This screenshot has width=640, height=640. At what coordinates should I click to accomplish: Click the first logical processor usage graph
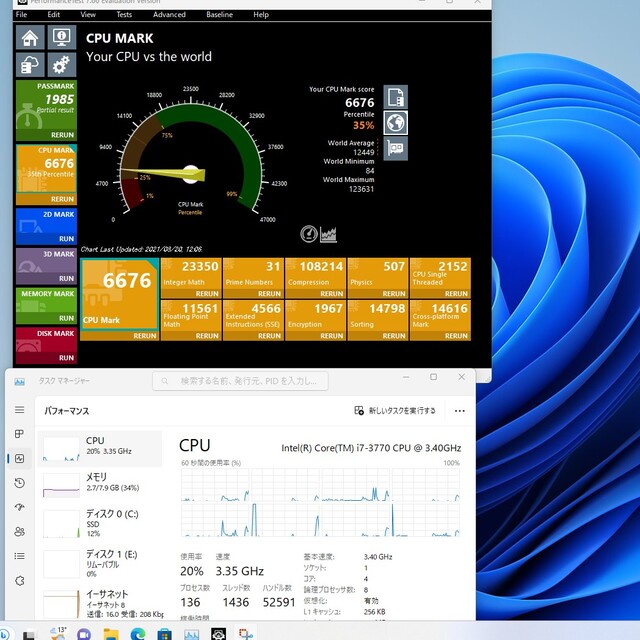(215, 484)
